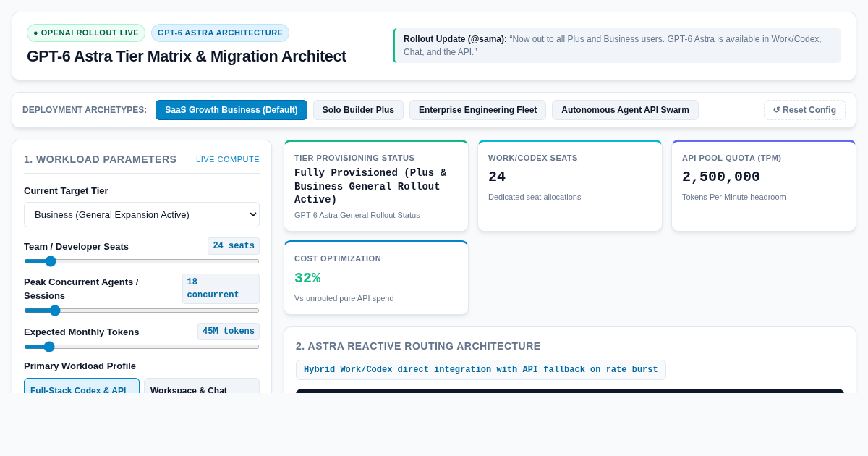
Task: Adjust the Peak Concurrent Agents slider
Action: [x=142, y=311]
